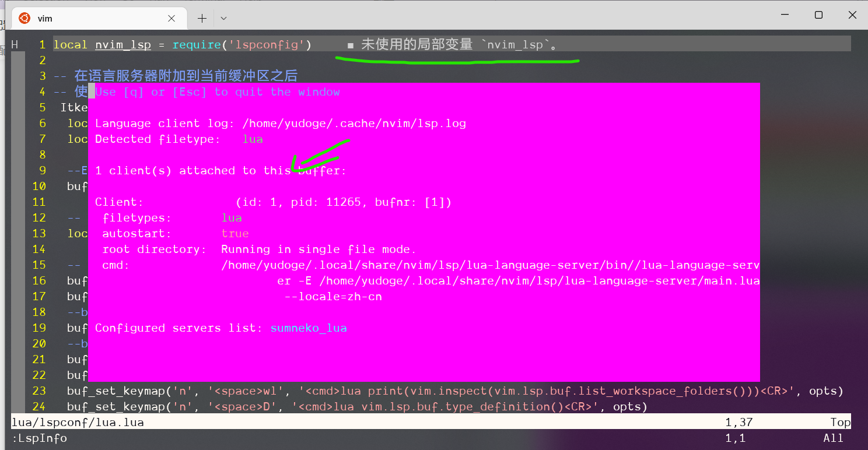Viewport: 868px width, 450px height.
Task: Click the Top scroll indicator in status line
Action: [x=841, y=423]
